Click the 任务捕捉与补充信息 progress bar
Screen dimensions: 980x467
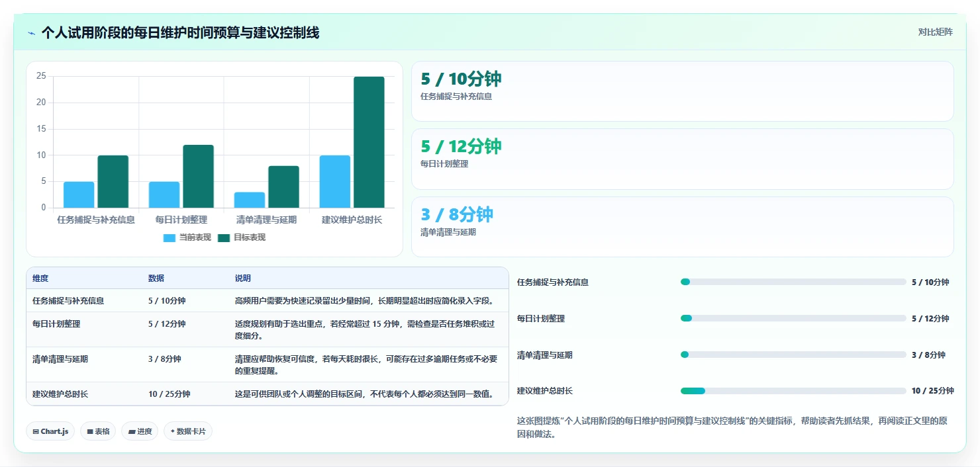[x=793, y=282]
